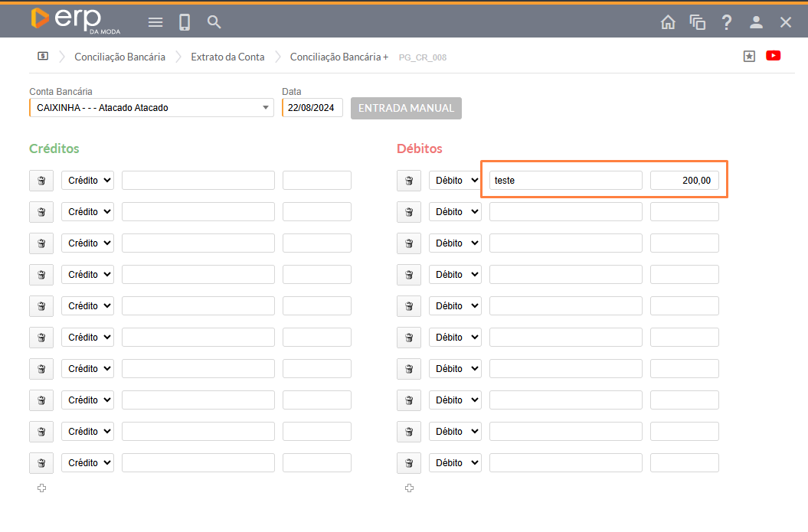Open the YouTube tutorial icon
The height and width of the screenshot is (532, 808).
coord(773,56)
